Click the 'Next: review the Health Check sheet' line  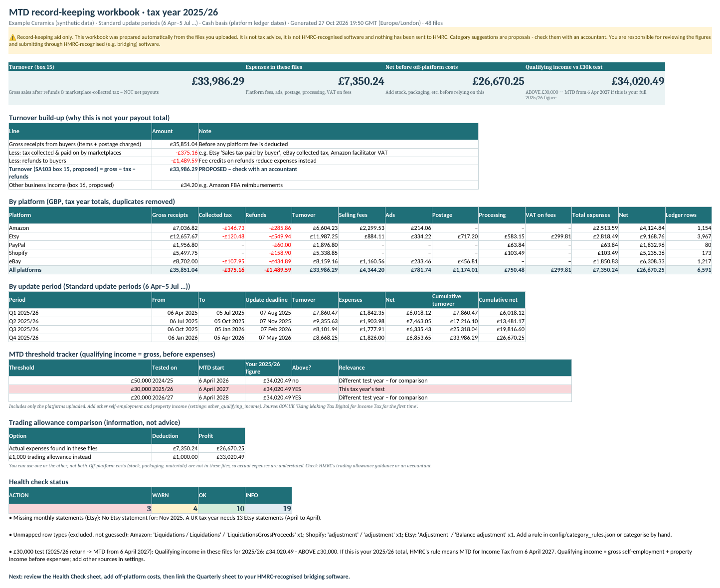click(180, 577)
